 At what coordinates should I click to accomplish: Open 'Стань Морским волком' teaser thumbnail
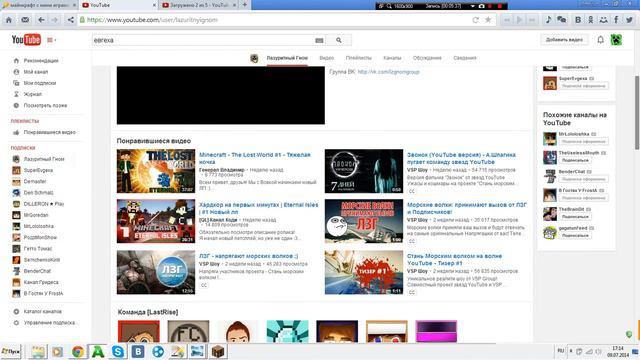pos(364,272)
